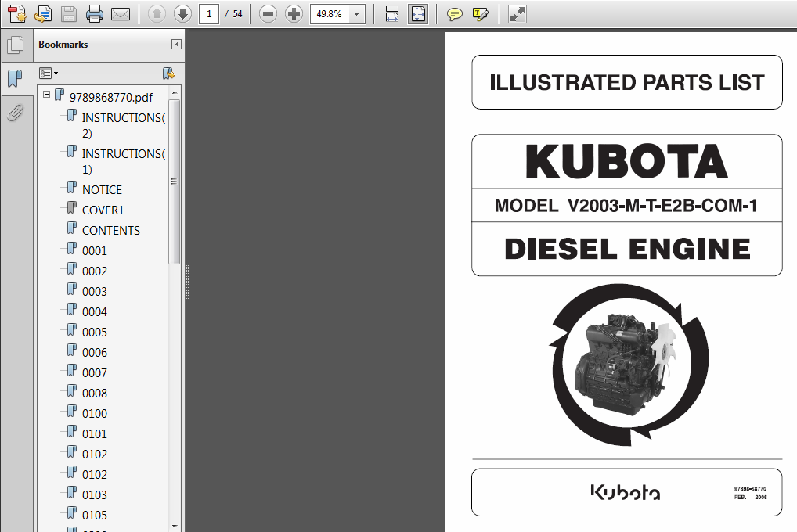
Task: Open bookmark 0001
Action: tap(95, 250)
